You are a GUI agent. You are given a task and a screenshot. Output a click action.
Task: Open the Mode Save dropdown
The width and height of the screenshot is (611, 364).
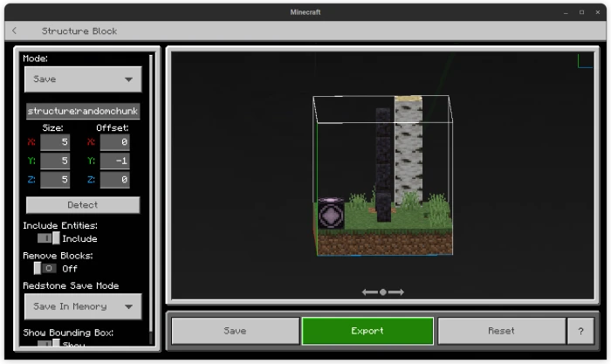coord(83,79)
